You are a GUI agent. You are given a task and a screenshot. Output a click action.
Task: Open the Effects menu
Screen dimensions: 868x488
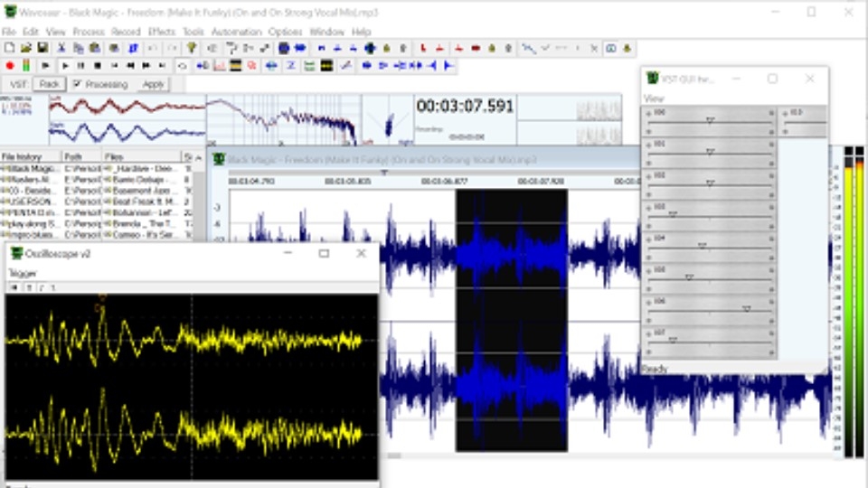(162, 32)
